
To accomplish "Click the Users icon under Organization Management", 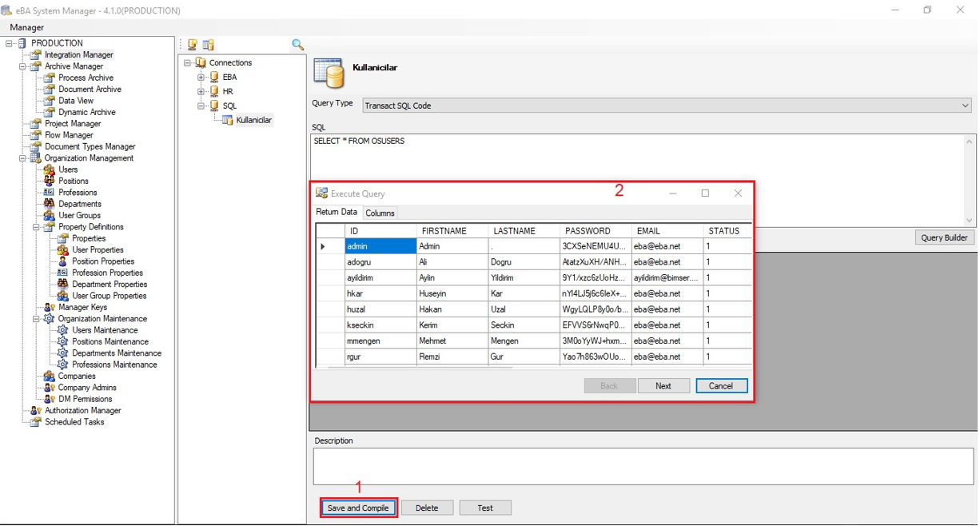I will click(x=50, y=169).
